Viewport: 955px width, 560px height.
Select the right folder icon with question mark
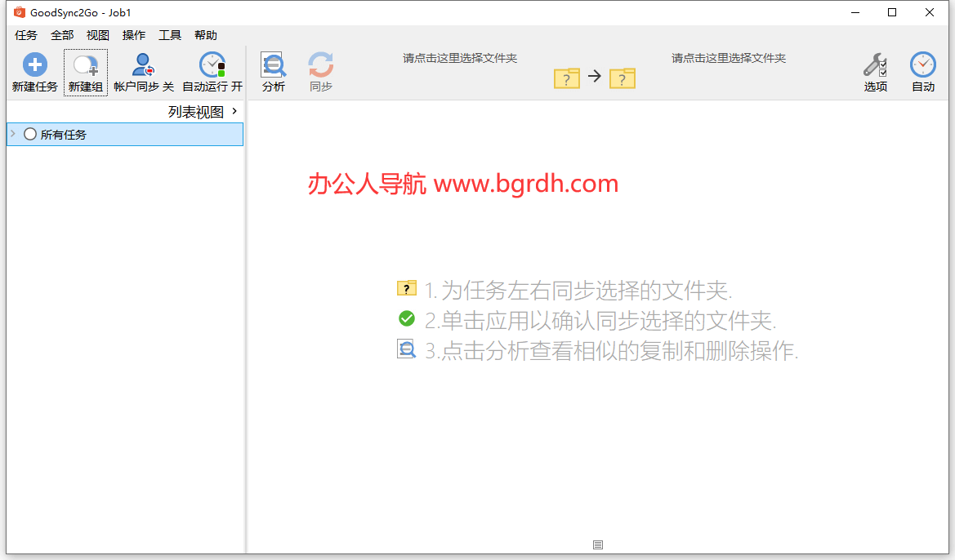pos(622,78)
